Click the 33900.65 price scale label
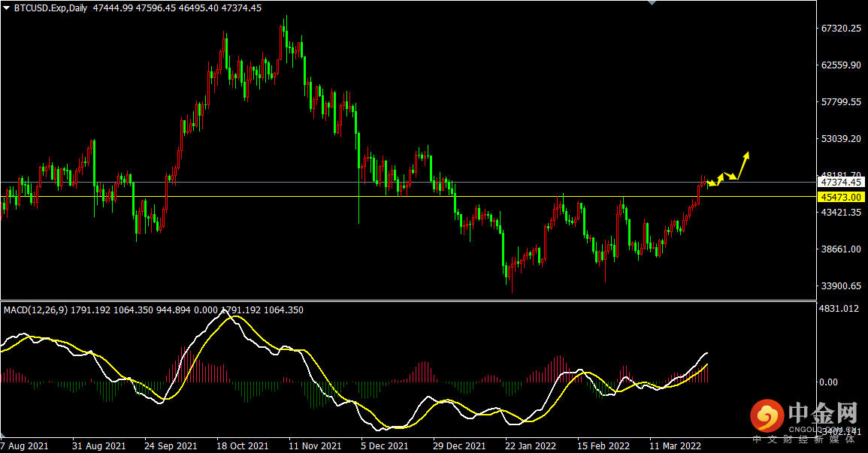The image size is (868, 453). tap(841, 286)
